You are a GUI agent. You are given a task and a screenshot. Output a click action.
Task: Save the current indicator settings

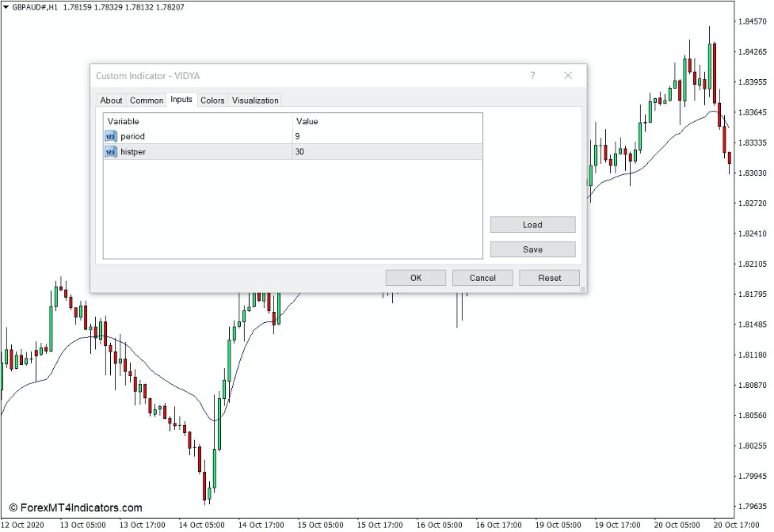[532, 249]
